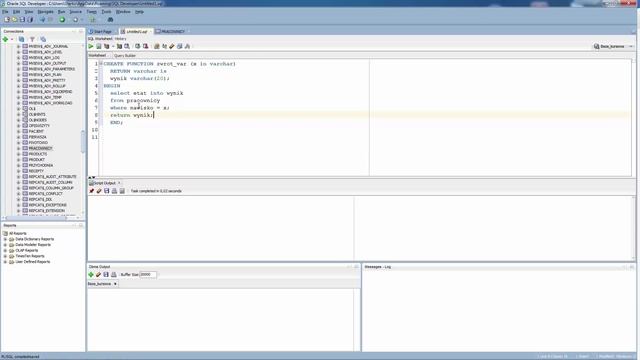Open the Edit menu

(x=16, y=12)
